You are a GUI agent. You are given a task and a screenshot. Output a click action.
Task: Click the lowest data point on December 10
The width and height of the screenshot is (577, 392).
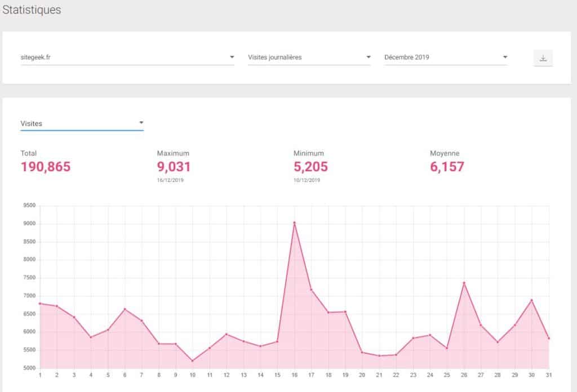pos(192,360)
